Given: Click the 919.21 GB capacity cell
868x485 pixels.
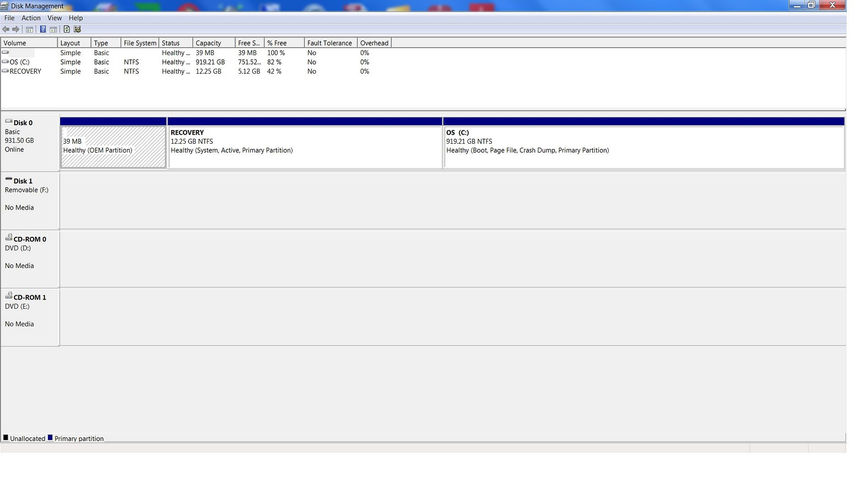Looking at the screenshot, I should pyautogui.click(x=210, y=62).
